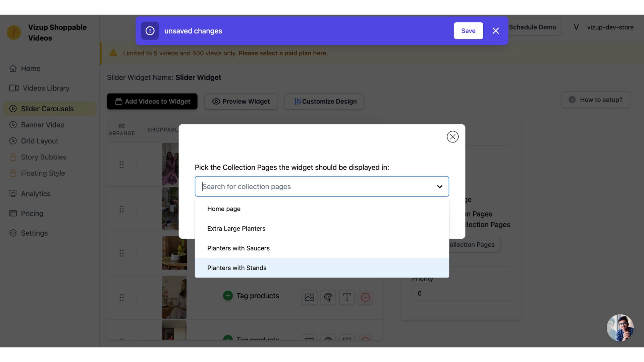Select the text overlay icon for the video
Screen dimensions: 644x362
click(347, 297)
